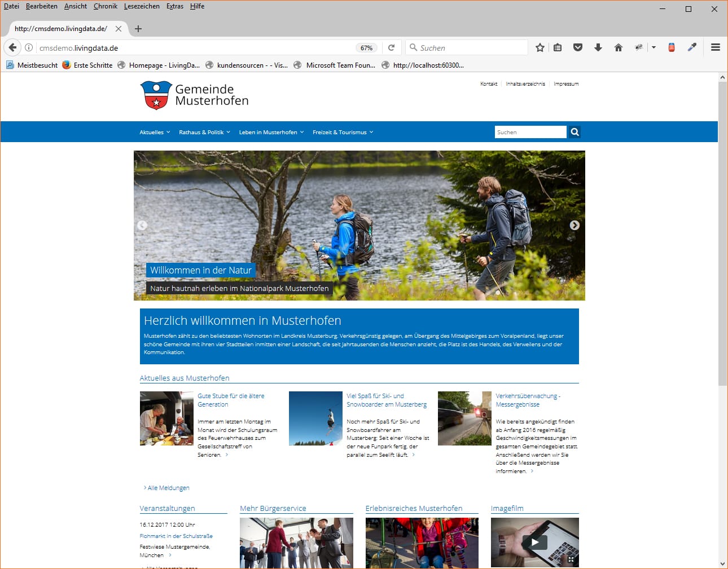The image size is (728, 569).
Task: Click the red extension icon in toolbar
Action: click(x=672, y=47)
